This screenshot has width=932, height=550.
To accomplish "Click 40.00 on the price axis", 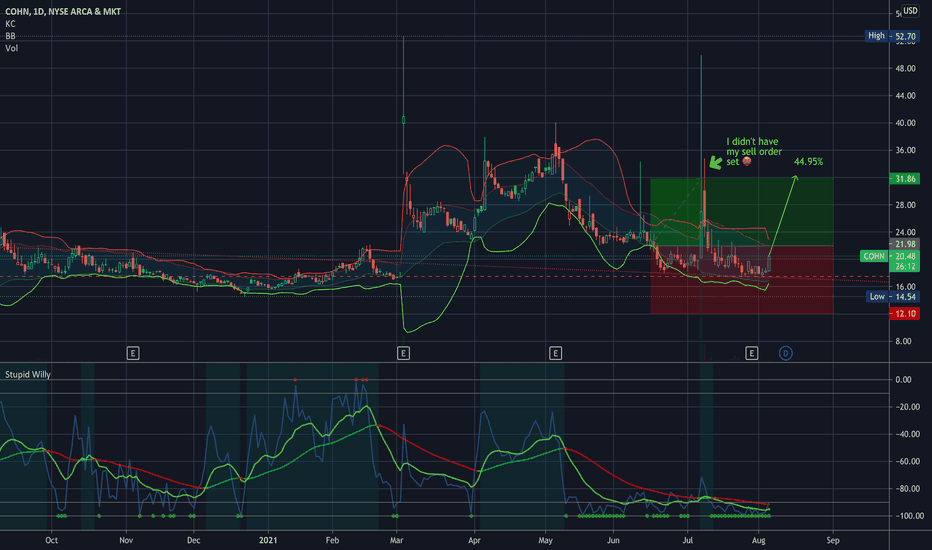I will 905,123.
